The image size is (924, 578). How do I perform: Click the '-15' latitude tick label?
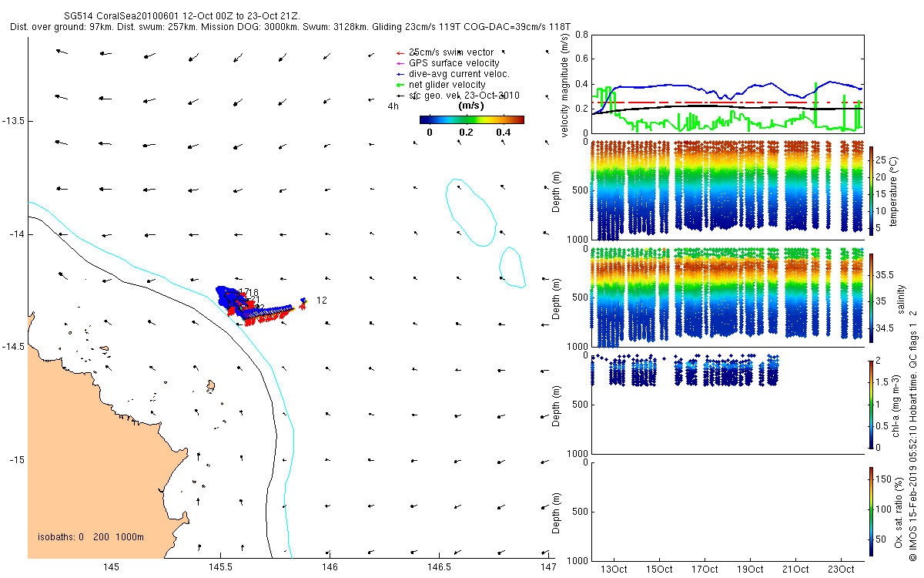(18, 460)
